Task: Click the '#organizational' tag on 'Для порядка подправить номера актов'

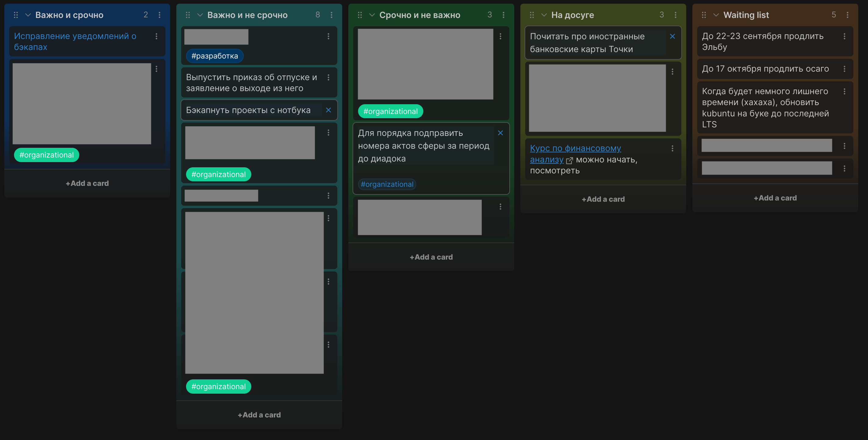Action: (386, 183)
